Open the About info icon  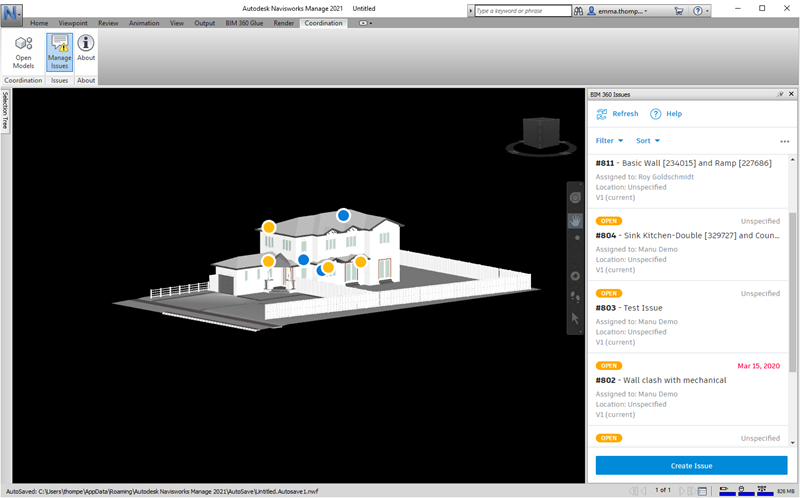86,48
